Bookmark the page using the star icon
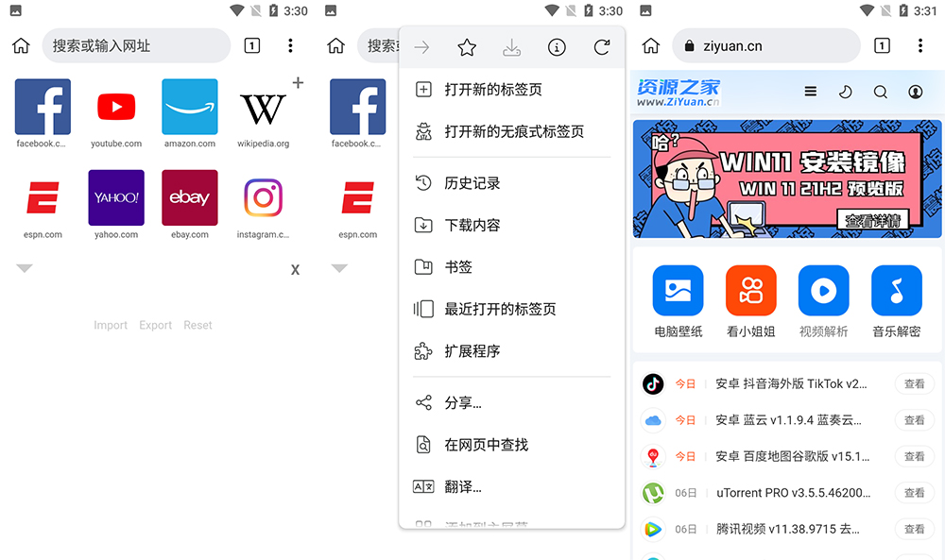Image resolution: width=945 pixels, height=560 pixels. 466,46
